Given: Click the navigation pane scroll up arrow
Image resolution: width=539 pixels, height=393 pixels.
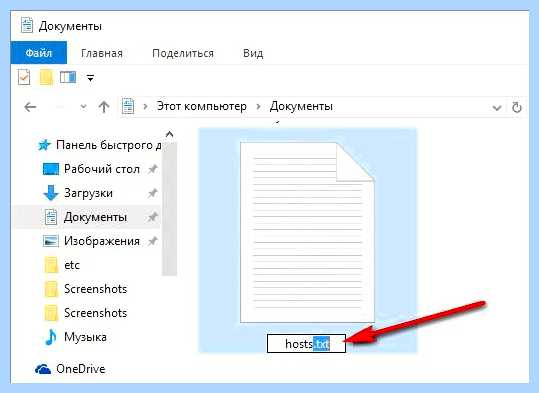Looking at the screenshot, I should click(169, 134).
